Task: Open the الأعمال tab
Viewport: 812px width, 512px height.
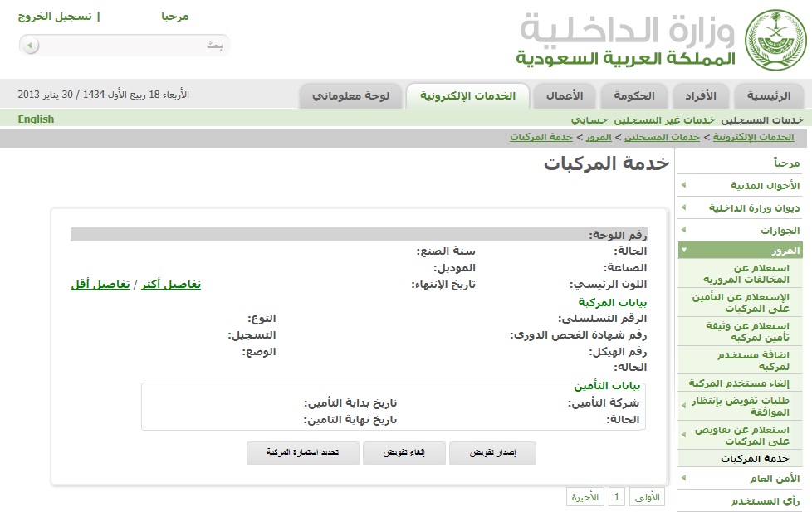Action: (x=565, y=95)
